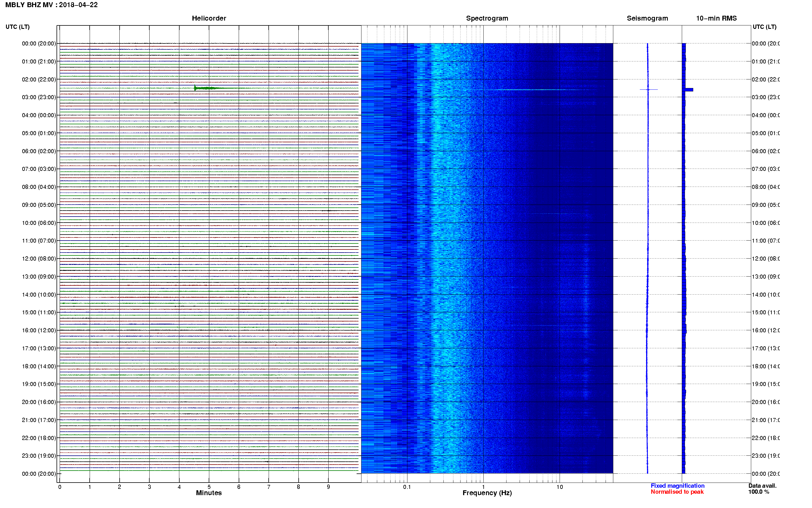
Task: Click the left axis "12:00 (08:00)" label
Action: pos(39,258)
